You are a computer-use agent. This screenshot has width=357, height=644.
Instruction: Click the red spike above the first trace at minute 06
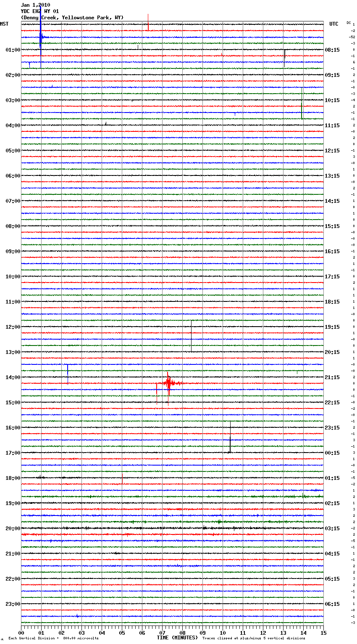click(x=148, y=22)
